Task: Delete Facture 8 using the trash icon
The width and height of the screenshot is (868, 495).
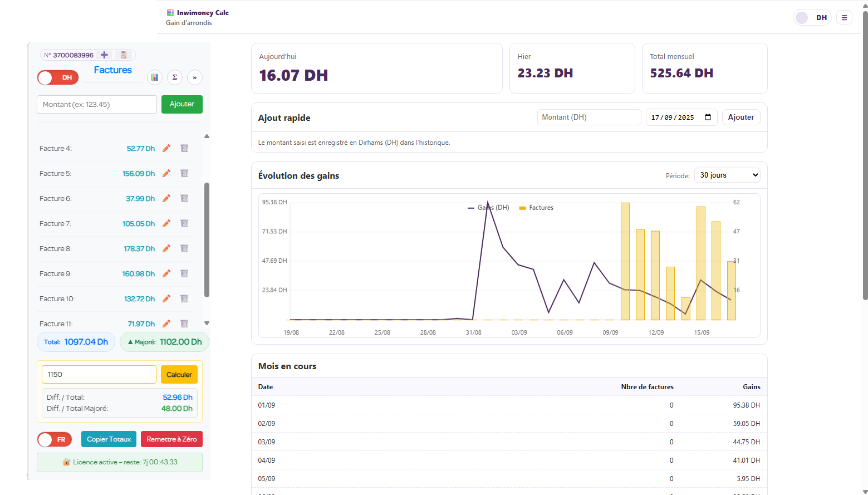Action: (x=184, y=249)
